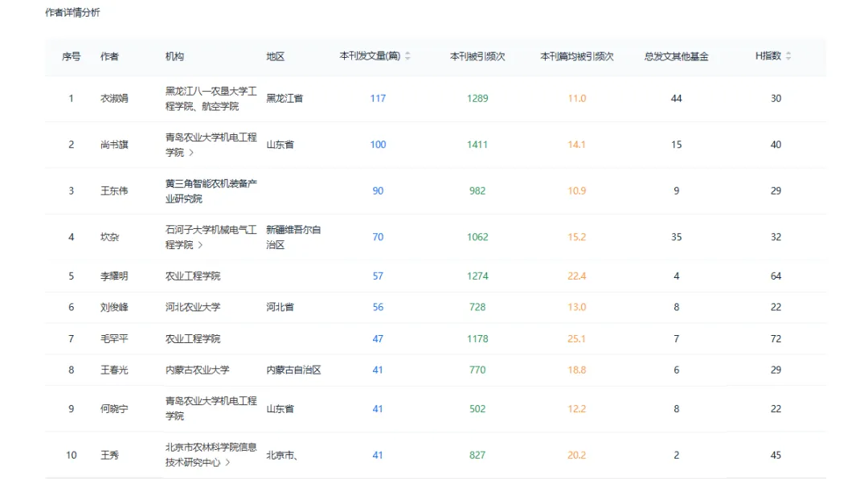Open author 王东伟 in row 3
This screenshot has height=499, width=868.
[x=114, y=191]
